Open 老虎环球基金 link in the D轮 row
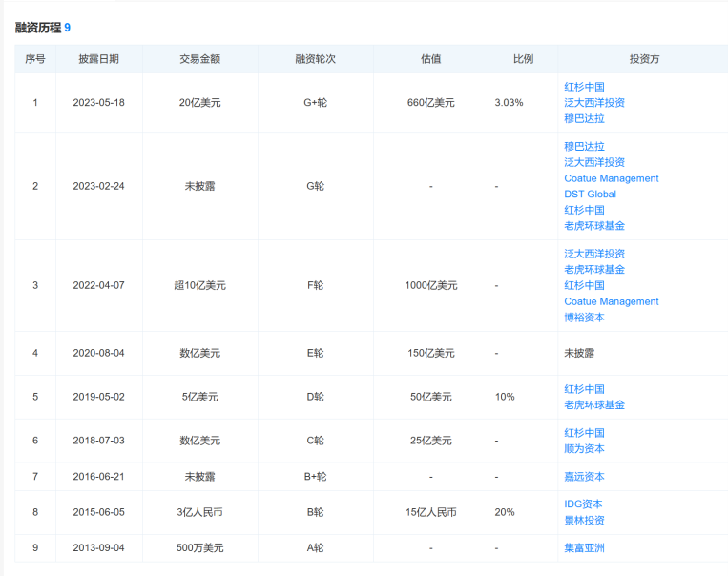This screenshot has width=728, height=576. coord(594,404)
